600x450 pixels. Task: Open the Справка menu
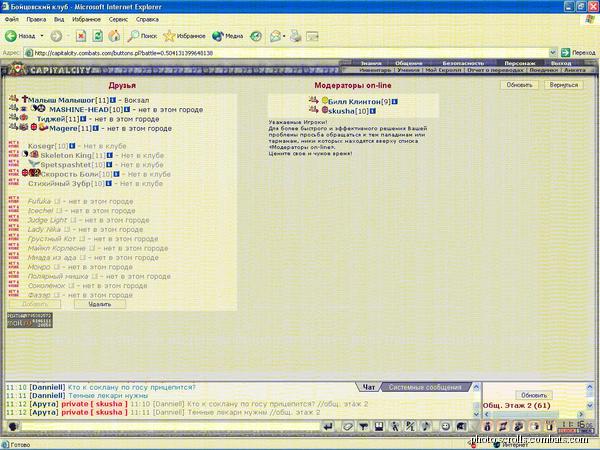pos(147,19)
